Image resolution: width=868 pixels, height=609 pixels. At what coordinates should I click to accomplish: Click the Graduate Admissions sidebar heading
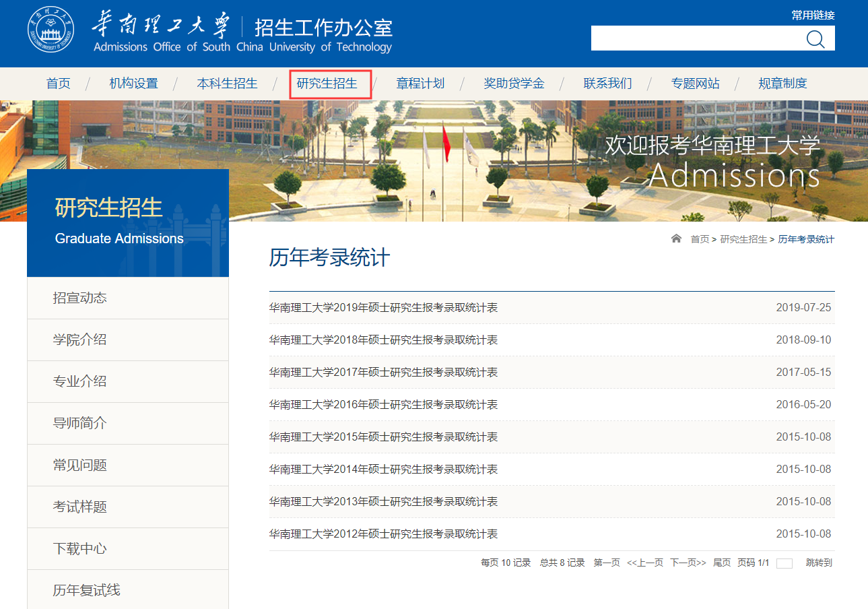click(119, 238)
